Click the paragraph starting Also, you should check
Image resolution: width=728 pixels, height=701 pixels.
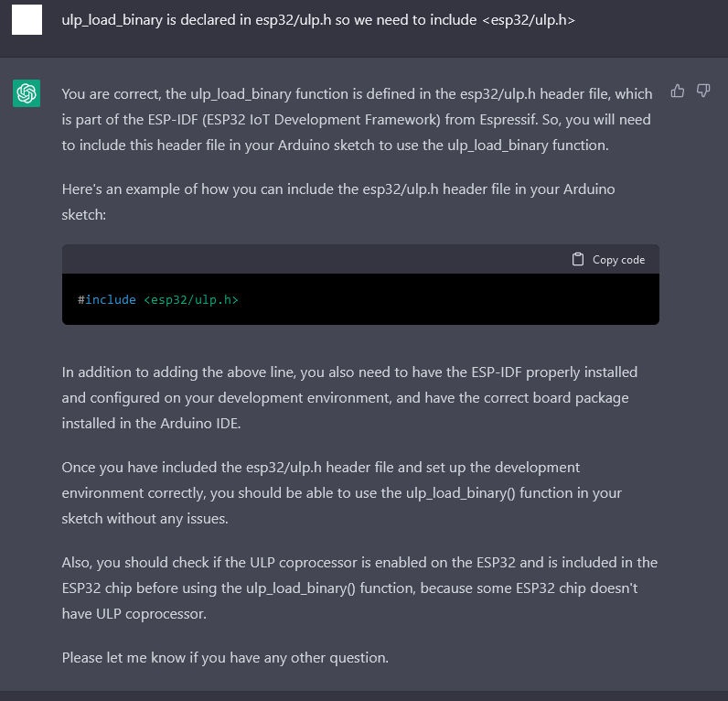click(x=359, y=588)
